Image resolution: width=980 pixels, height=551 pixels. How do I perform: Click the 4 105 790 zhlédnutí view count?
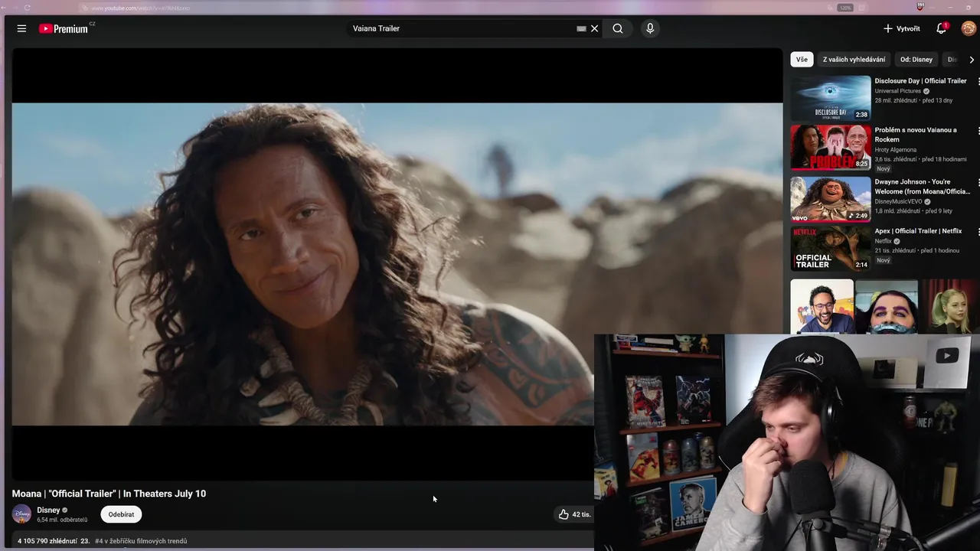click(47, 541)
